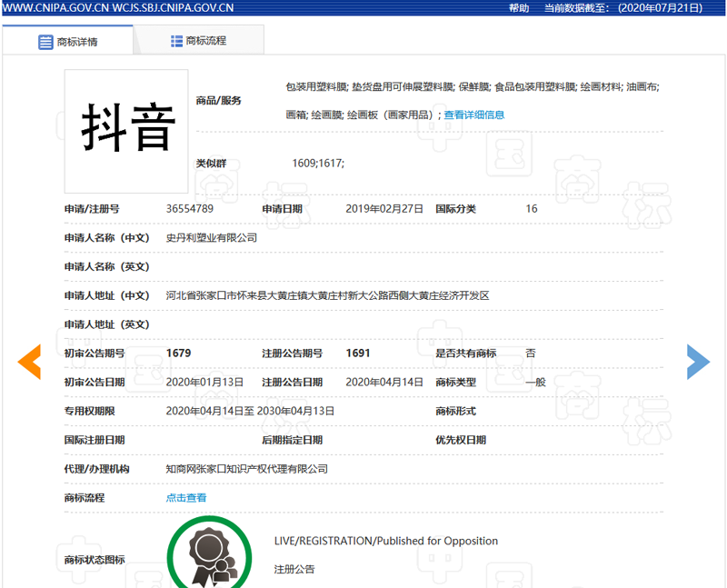This screenshot has width=727, height=588.
Task: Click the 商标状态图标 label
Action: point(95,560)
